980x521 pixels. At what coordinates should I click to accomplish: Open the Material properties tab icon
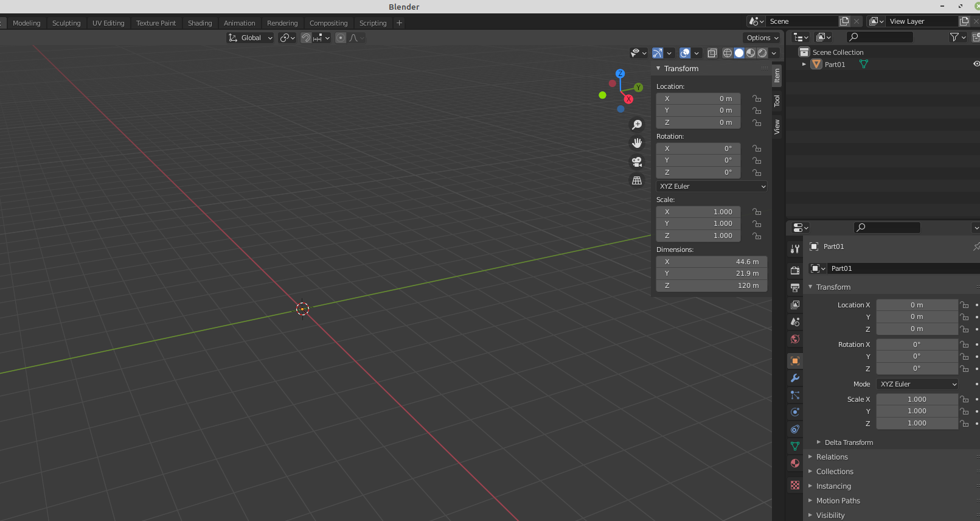pos(794,463)
